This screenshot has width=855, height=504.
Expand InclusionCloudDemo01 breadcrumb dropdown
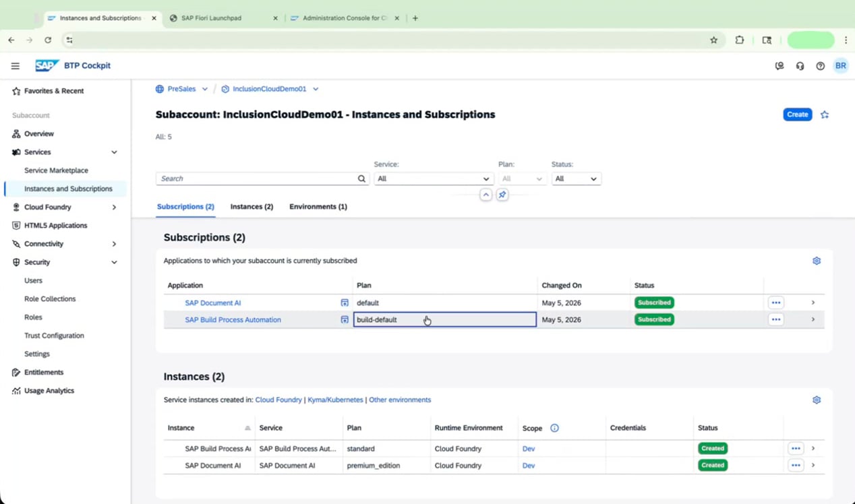pos(316,89)
